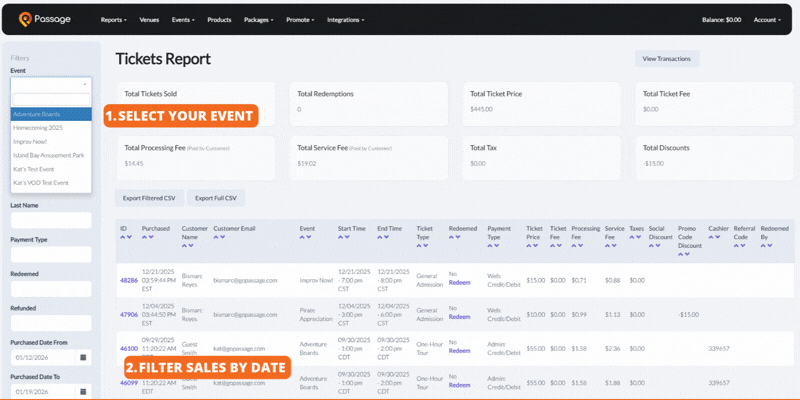This screenshot has width=800, height=400.
Task: Choose Kat's Test Event option
Action: click(51, 169)
